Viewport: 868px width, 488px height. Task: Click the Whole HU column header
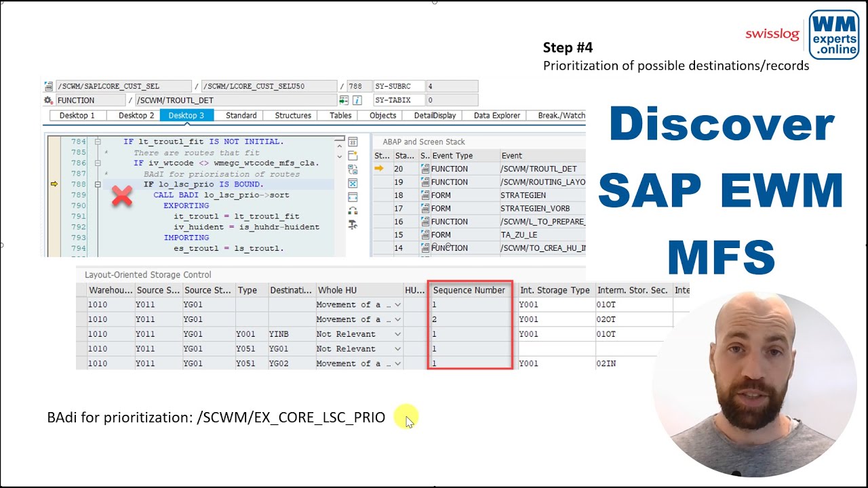click(359, 290)
